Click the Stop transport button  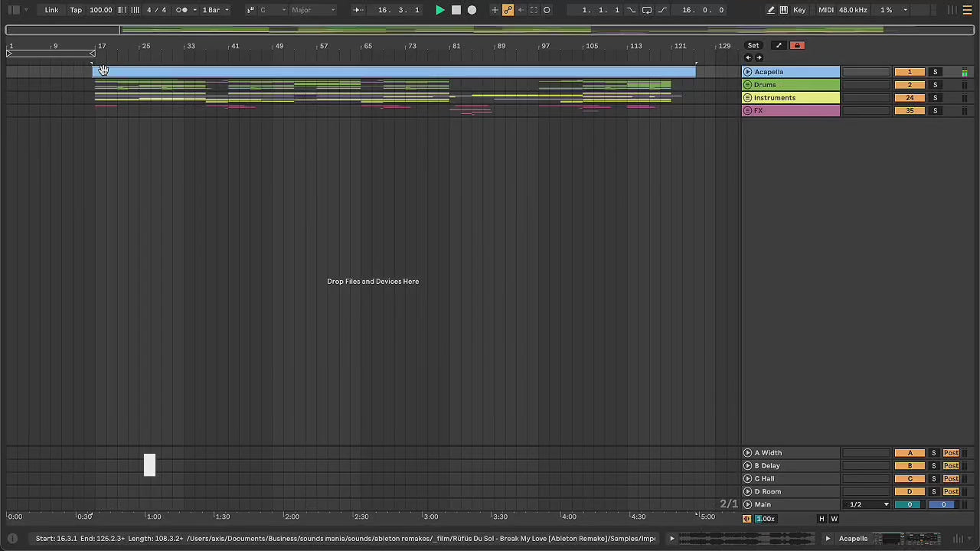[x=456, y=10]
